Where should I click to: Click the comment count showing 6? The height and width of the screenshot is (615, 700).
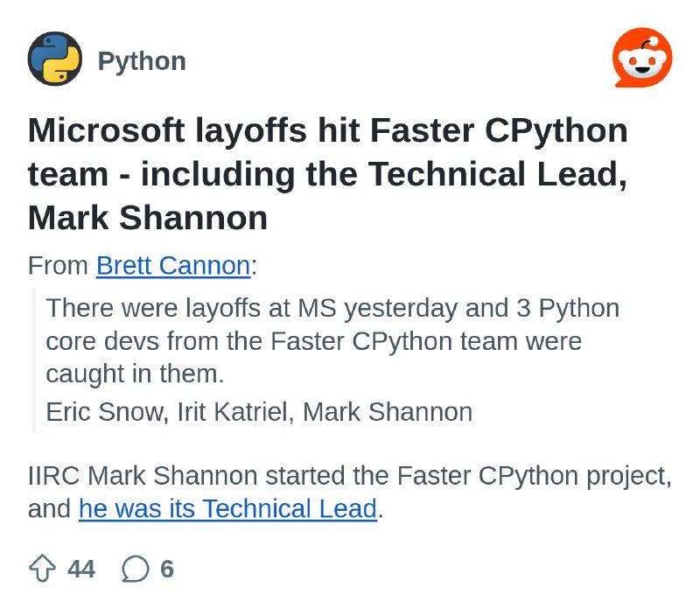165,569
